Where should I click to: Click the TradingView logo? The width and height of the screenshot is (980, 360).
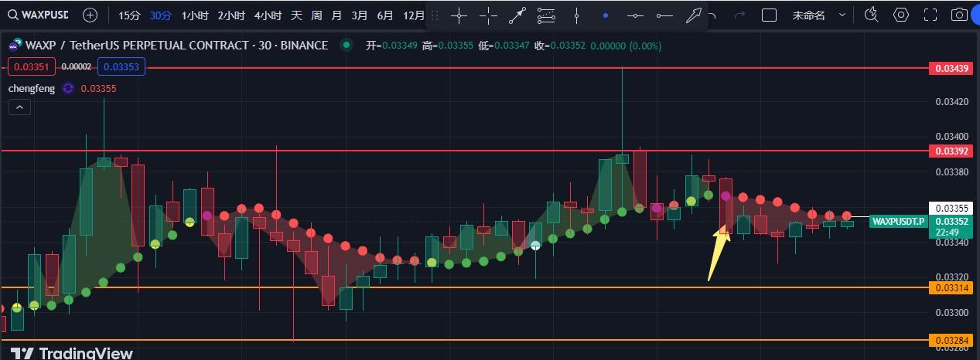tap(71, 353)
